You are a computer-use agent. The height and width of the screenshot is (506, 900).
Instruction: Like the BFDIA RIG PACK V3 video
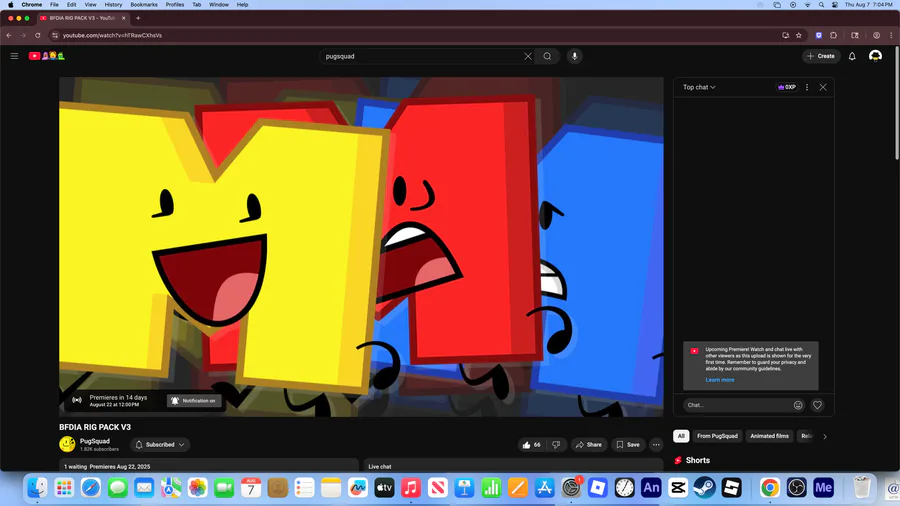pos(531,445)
